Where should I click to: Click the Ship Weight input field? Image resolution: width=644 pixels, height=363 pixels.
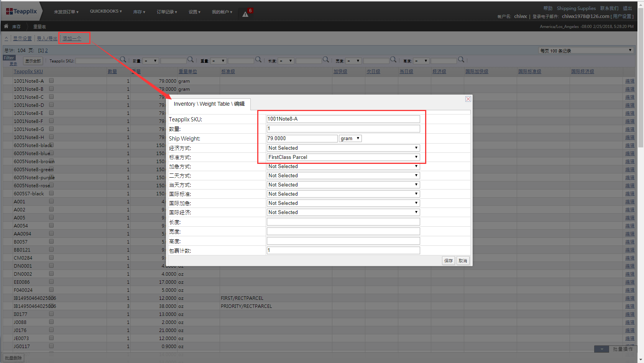tap(302, 138)
